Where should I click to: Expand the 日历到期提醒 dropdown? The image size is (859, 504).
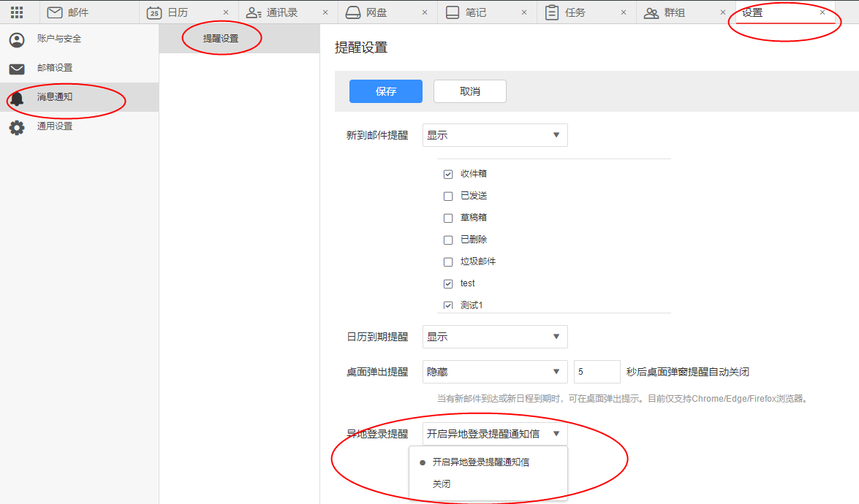click(495, 337)
